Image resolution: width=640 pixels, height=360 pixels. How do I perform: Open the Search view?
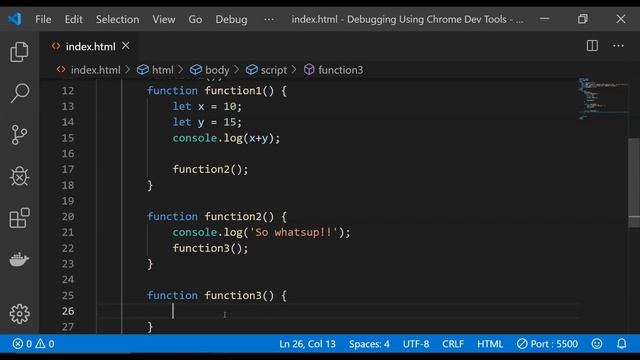(19, 93)
